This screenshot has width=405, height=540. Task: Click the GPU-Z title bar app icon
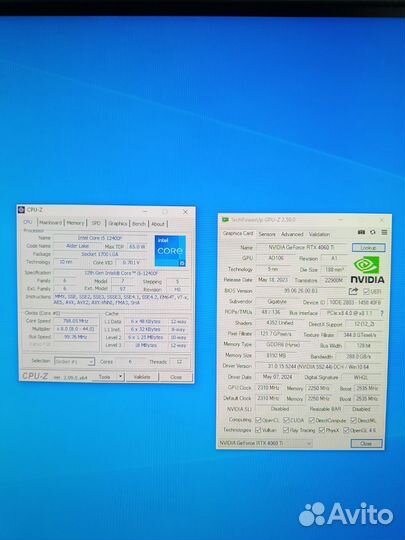point(225,219)
